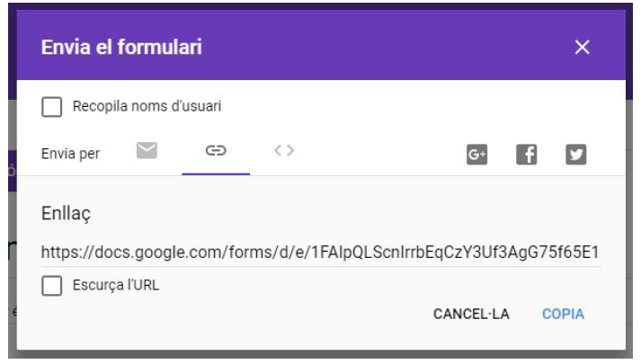Enable the Recopila noms d'usuari checkbox
The image size is (641, 364).
coord(52,107)
